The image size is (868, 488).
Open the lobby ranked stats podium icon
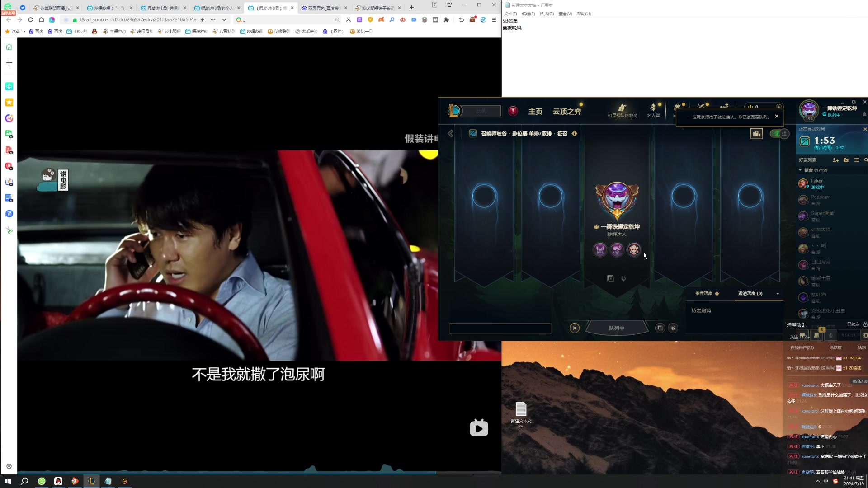pos(756,133)
